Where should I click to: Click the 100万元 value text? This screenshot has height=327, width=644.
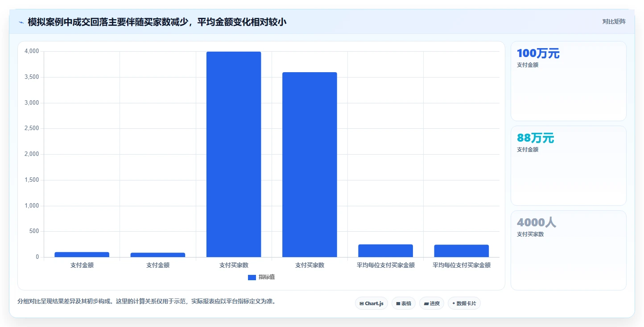click(x=538, y=53)
